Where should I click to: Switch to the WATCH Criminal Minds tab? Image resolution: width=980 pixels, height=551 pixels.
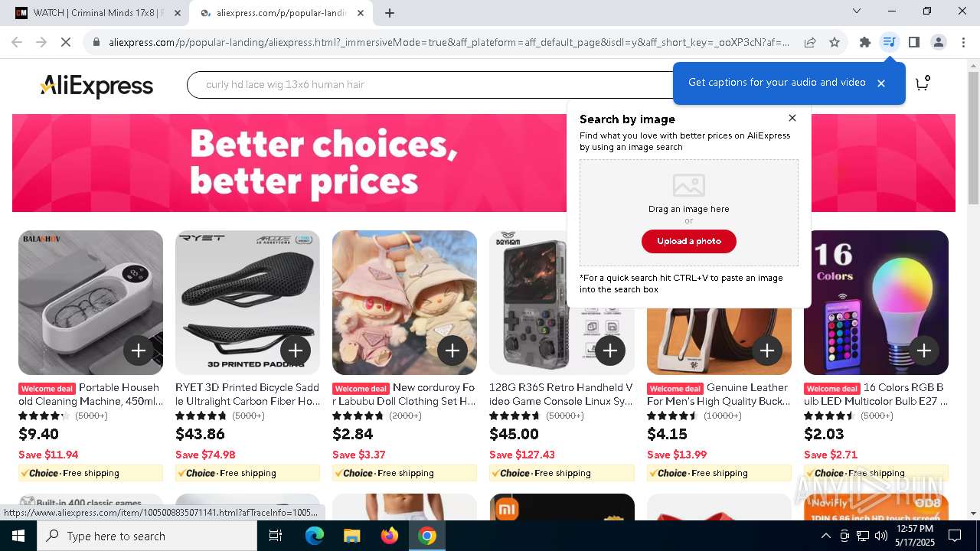(94, 13)
